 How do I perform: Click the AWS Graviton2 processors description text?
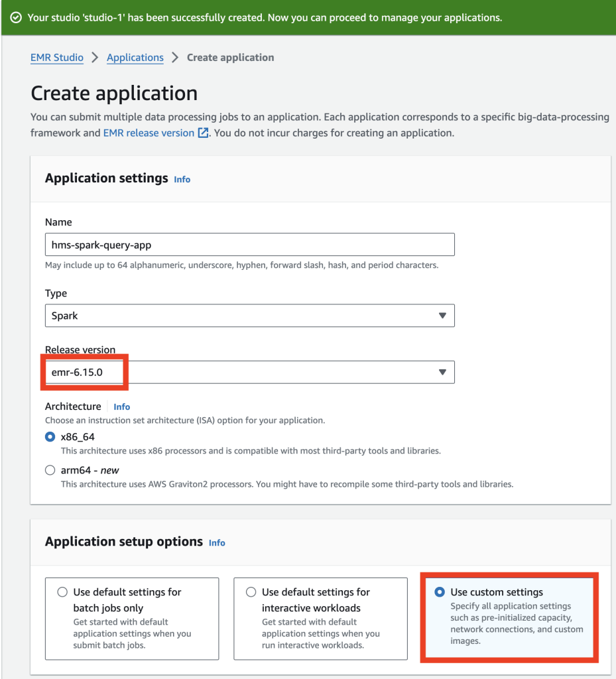coord(287,484)
